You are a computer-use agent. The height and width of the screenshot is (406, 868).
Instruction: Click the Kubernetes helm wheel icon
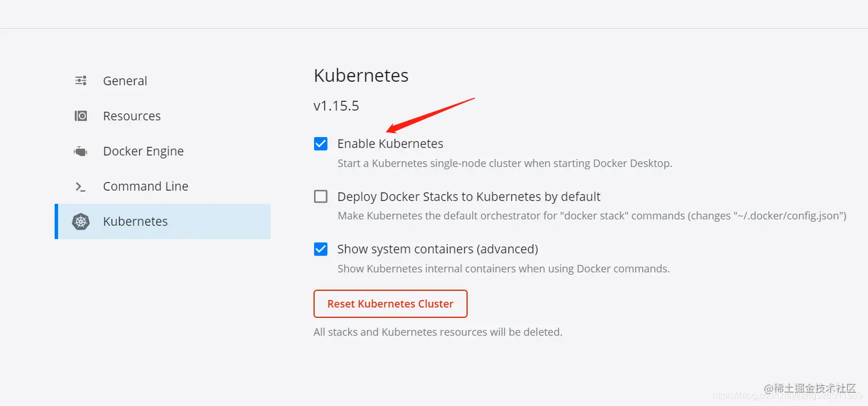pyautogui.click(x=81, y=222)
